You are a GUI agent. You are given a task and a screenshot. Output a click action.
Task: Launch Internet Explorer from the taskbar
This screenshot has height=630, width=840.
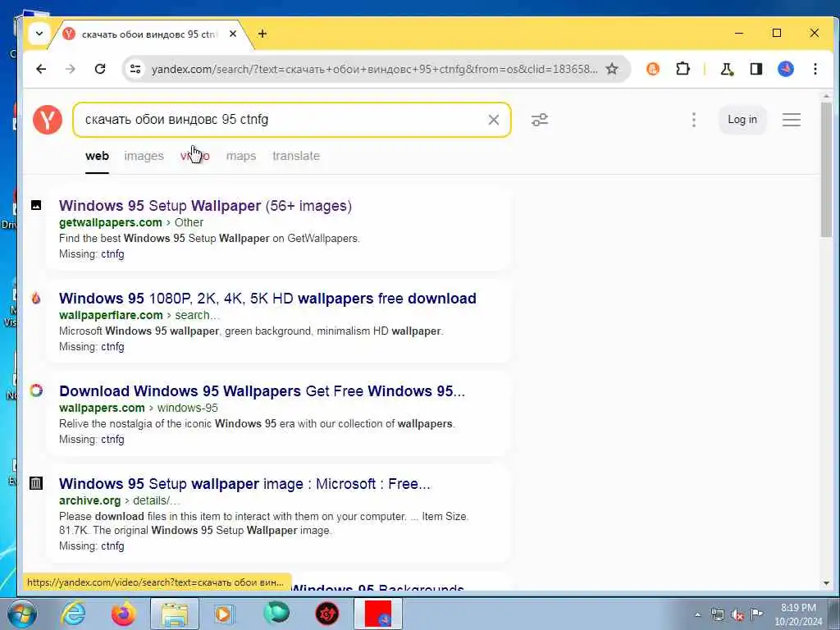pyautogui.click(x=73, y=614)
